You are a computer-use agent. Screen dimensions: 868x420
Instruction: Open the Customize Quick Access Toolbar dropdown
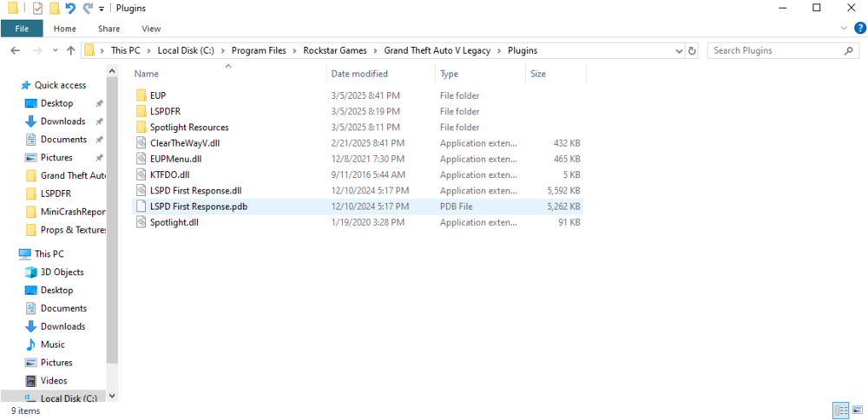coord(102,9)
